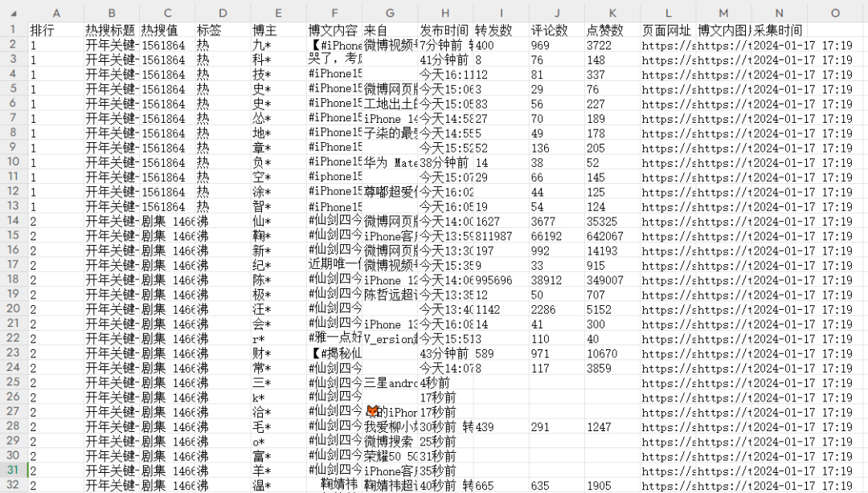Select likes cell 35325

[x=612, y=222]
